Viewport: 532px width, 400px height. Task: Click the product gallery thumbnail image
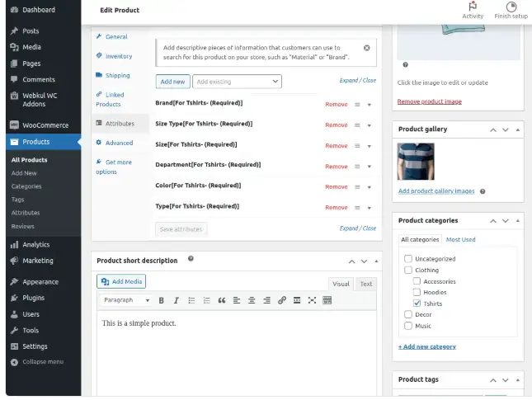click(415, 162)
